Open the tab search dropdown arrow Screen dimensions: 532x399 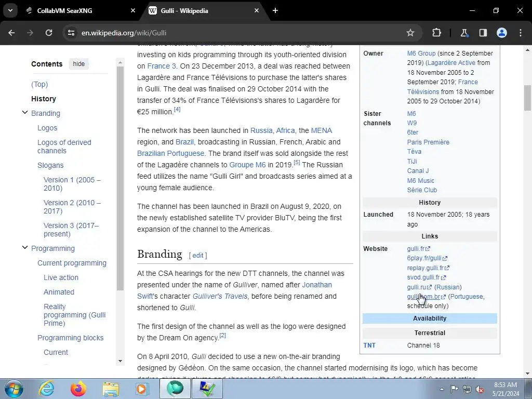tap(10, 10)
